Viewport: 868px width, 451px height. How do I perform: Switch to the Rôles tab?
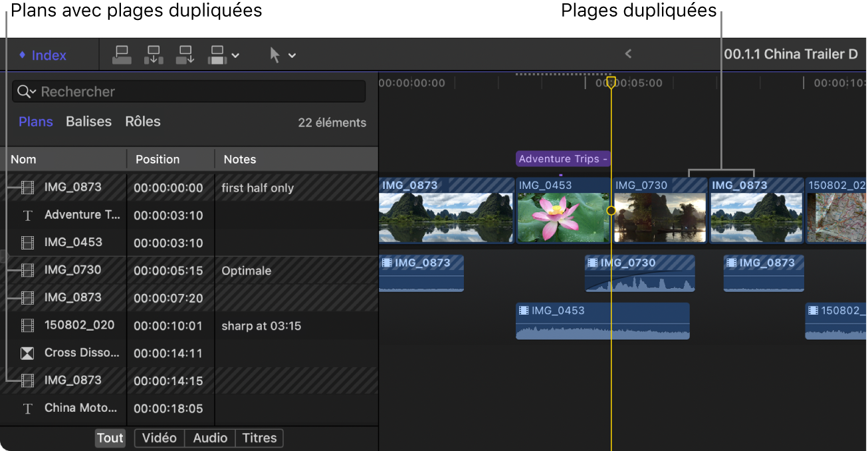[143, 121]
